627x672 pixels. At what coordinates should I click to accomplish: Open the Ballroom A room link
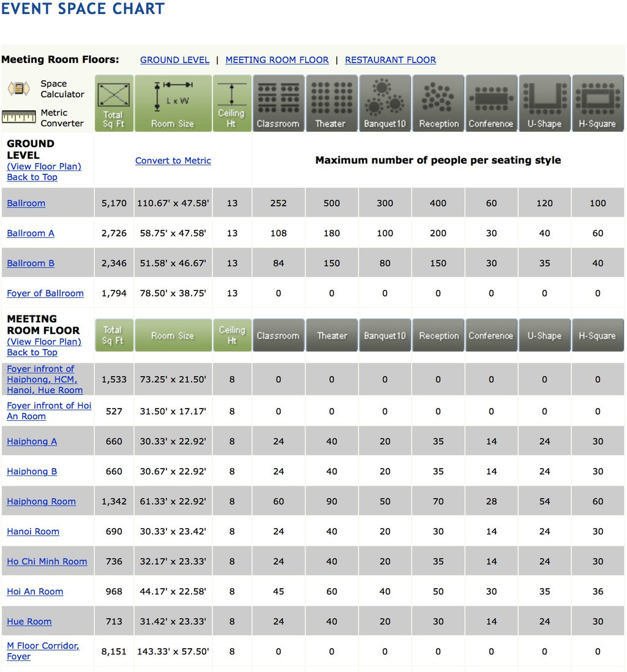(31, 233)
